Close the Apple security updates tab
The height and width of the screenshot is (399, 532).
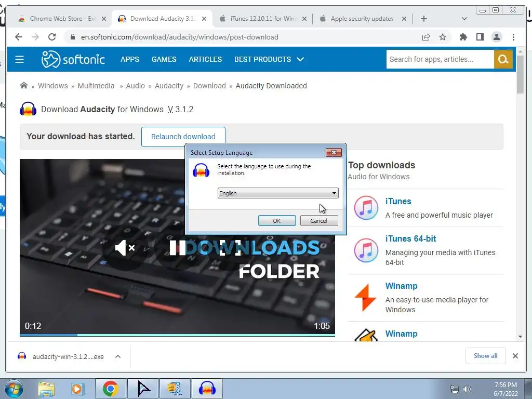[404, 19]
